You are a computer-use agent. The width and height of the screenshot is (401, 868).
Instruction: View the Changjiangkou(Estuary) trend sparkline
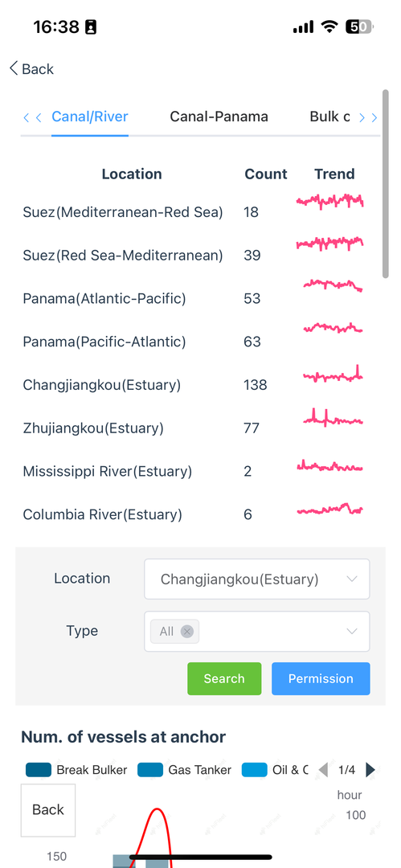[x=333, y=376]
